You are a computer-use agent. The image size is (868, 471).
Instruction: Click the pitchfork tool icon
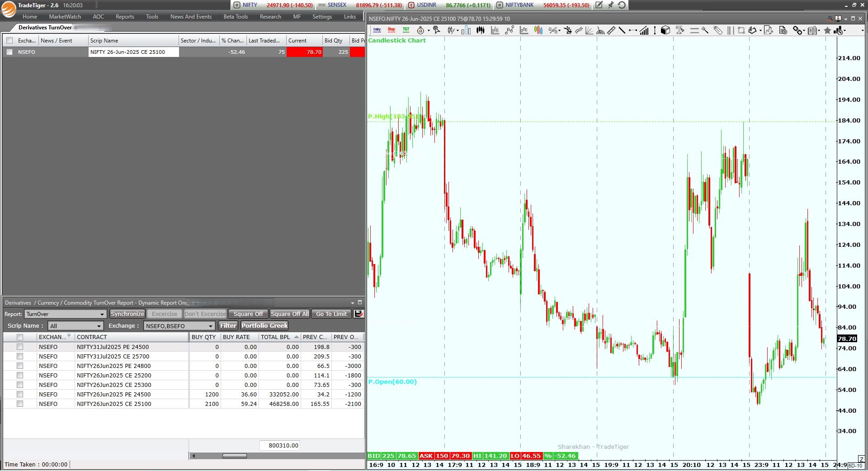coord(705,30)
